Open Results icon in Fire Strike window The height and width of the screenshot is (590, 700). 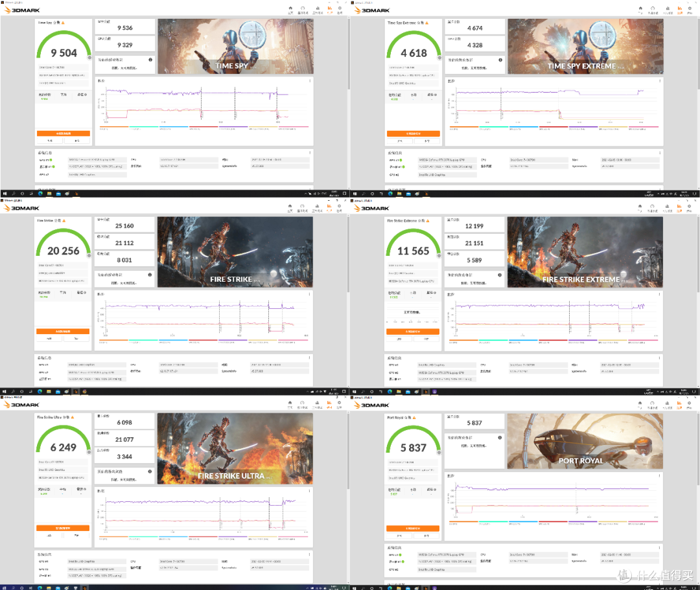click(x=329, y=207)
